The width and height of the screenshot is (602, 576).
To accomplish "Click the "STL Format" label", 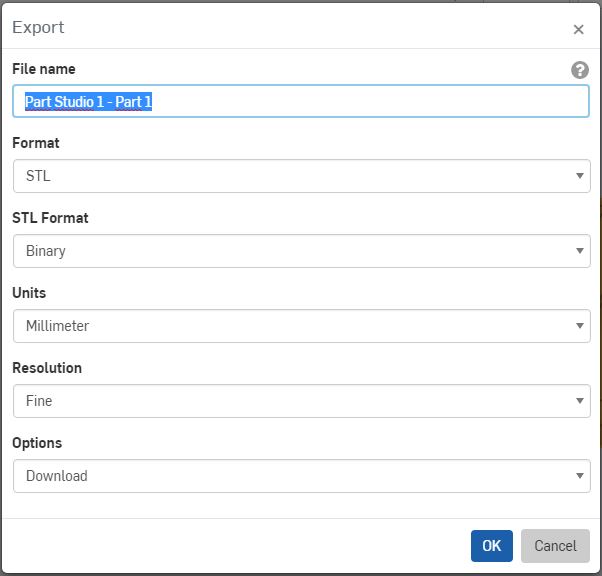I will [50, 218].
